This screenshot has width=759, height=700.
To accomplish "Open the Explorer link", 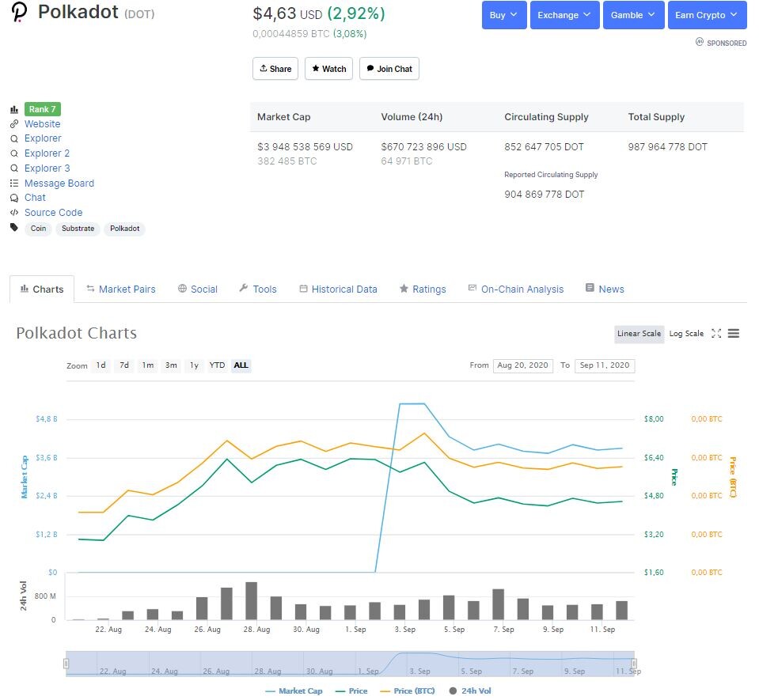I will tap(43, 138).
